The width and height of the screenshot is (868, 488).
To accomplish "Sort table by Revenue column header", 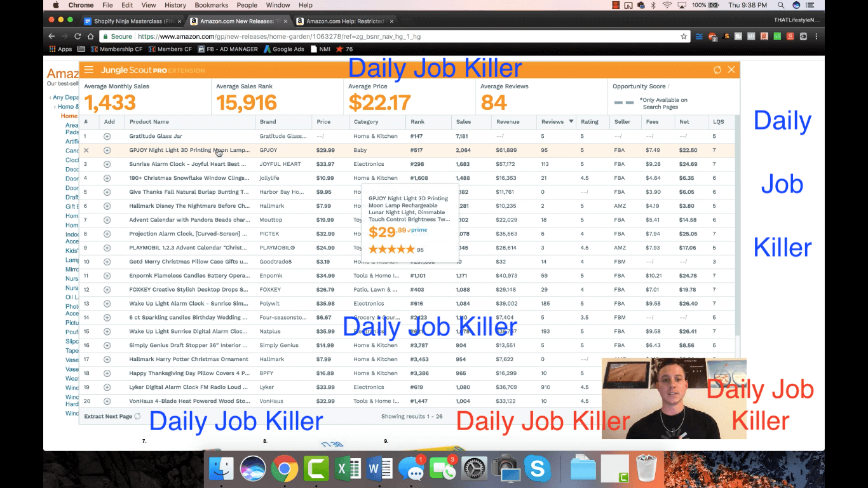I will (508, 121).
